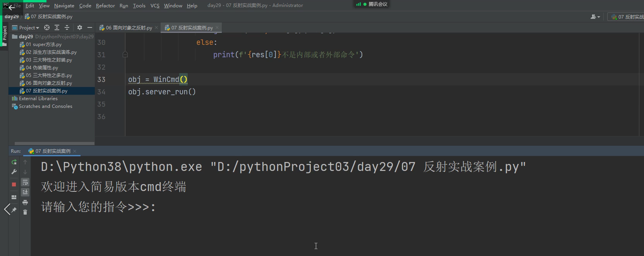Click 欢迎进入简易版本cmd终端 console line
This screenshot has width=644, height=256.
click(113, 187)
